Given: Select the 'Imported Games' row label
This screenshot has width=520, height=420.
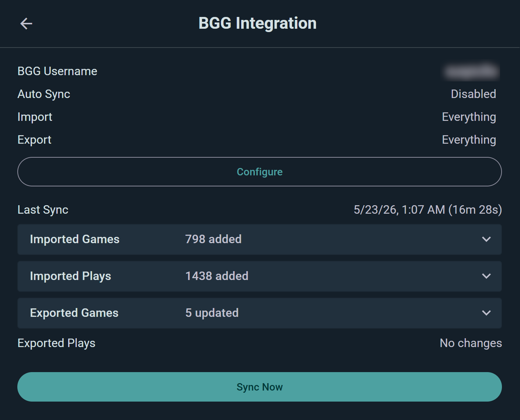Looking at the screenshot, I should click(x=74, y=239).
